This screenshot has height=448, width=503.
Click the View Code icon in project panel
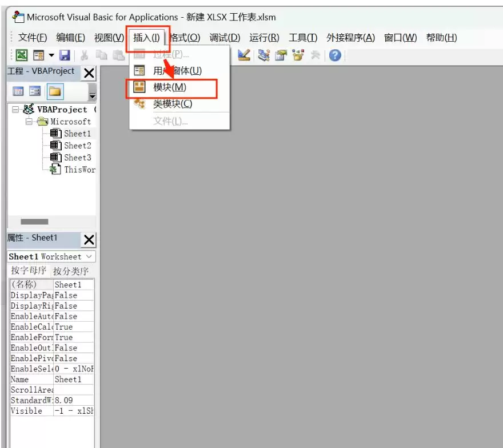point(18,91)
